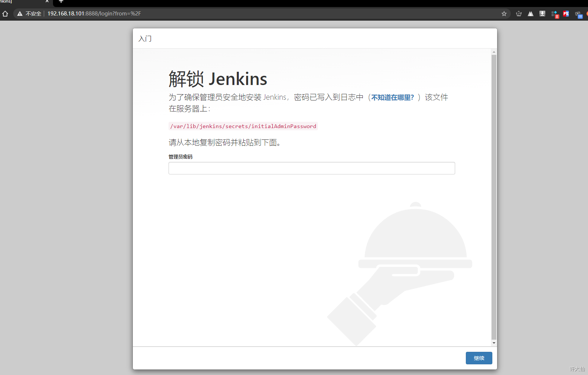The height and width of the screenshot is (375, 588).
Task: Open a new browser tab
Action: 61,1
